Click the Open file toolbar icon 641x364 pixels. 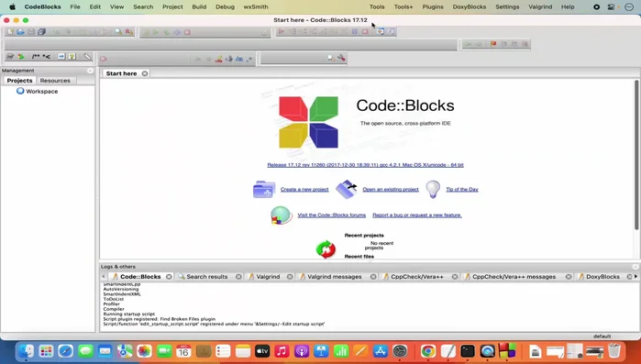(20, 32)
